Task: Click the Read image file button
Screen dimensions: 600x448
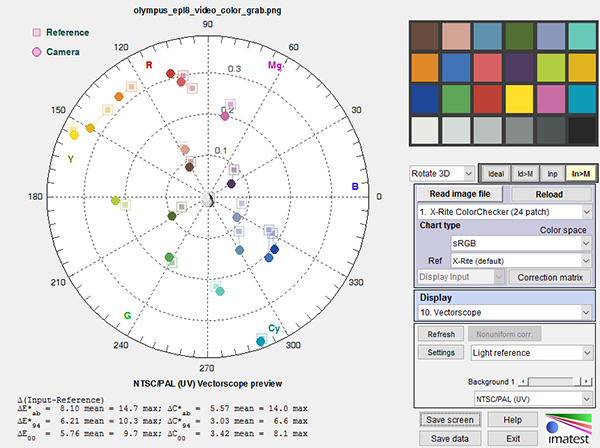Action: (460, 194)
